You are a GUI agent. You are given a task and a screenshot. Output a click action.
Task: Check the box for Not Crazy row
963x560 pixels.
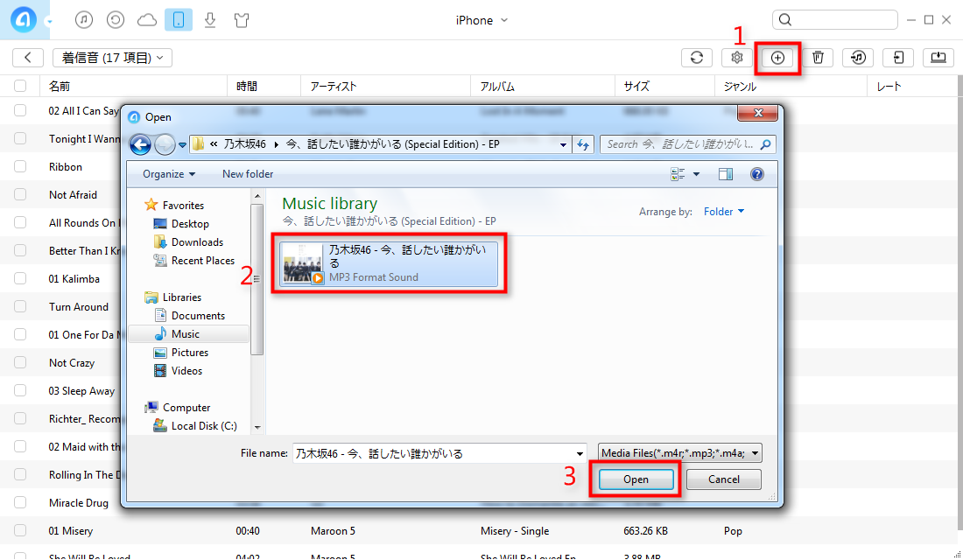20,362
